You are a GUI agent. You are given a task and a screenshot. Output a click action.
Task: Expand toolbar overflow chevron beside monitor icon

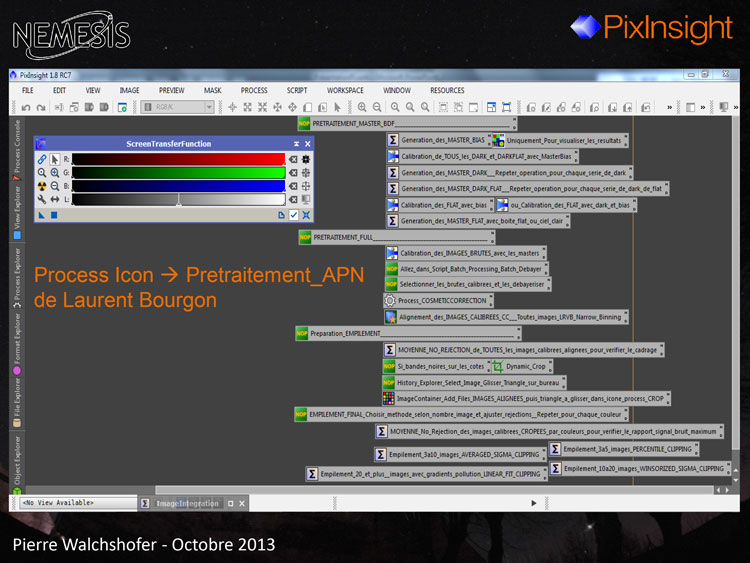tap(736, 108)
